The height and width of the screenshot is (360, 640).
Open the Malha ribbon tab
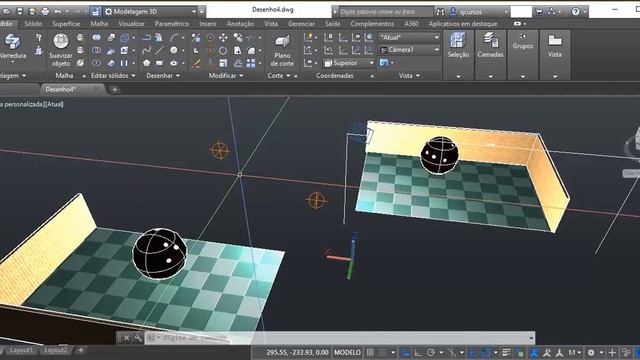click(x=99, y=24)
